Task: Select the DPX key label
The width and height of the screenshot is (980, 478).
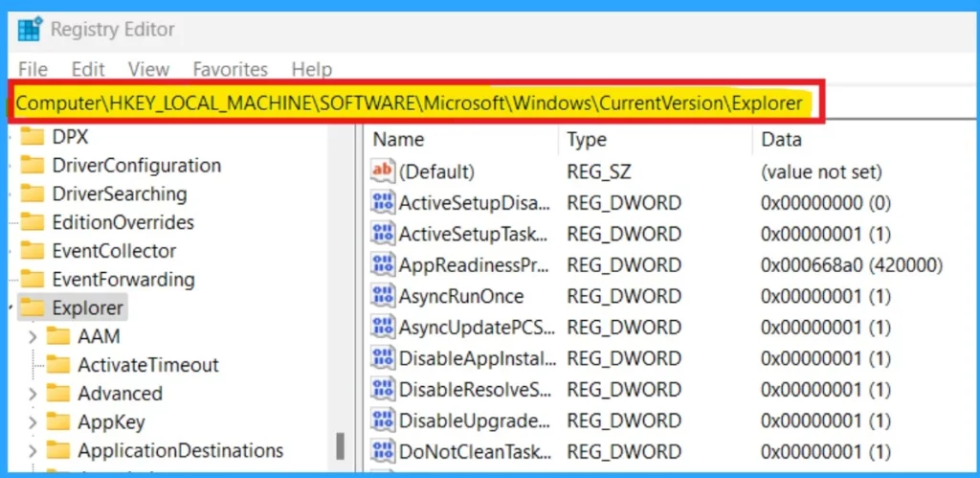Action: click(70, 136)
